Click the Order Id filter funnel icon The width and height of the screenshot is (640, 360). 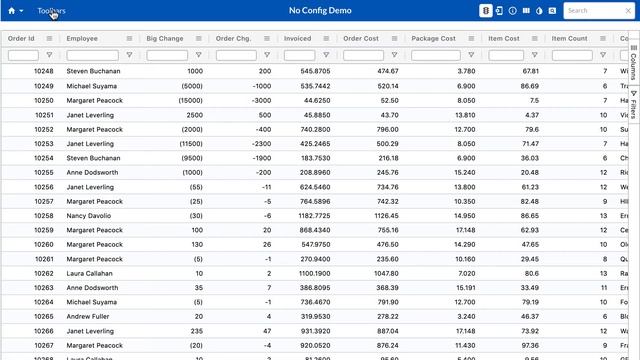click(49, 55)
